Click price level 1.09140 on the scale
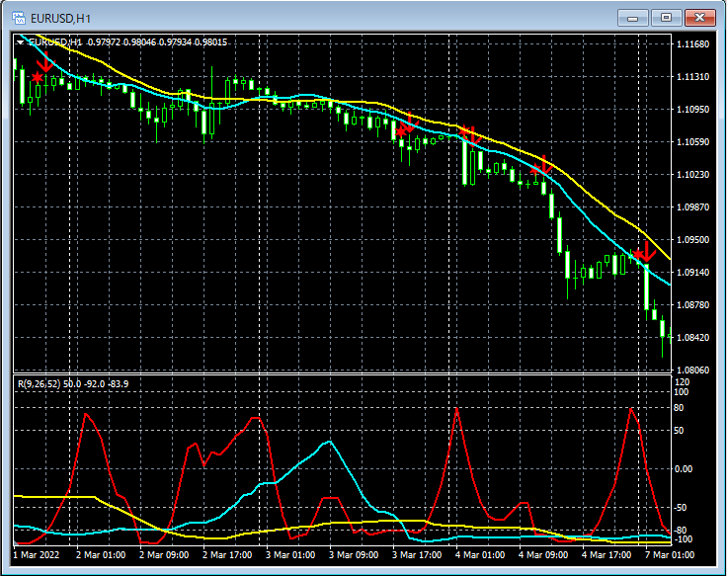 click(693, 273)
